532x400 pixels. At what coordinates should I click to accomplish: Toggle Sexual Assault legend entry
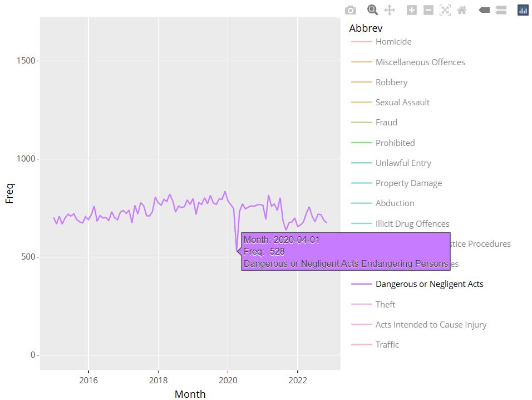(x=402, y=103)
